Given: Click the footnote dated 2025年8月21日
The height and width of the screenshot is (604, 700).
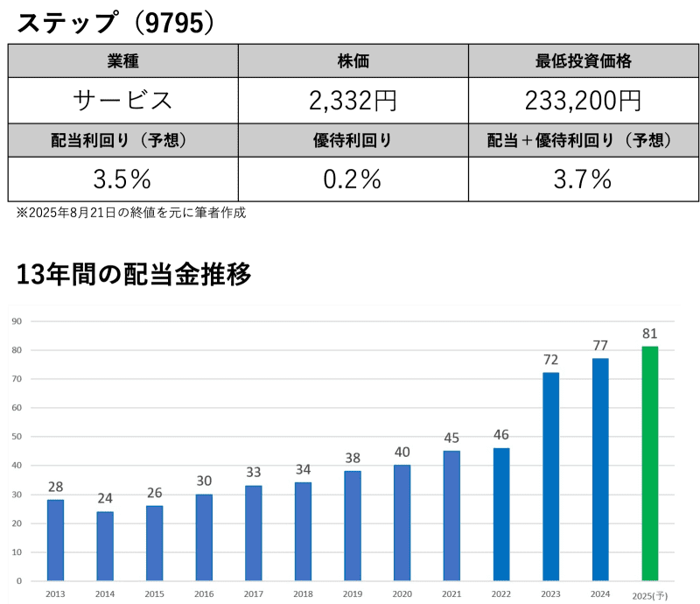Looking at the screenshot, I should (x=131, y=213).
